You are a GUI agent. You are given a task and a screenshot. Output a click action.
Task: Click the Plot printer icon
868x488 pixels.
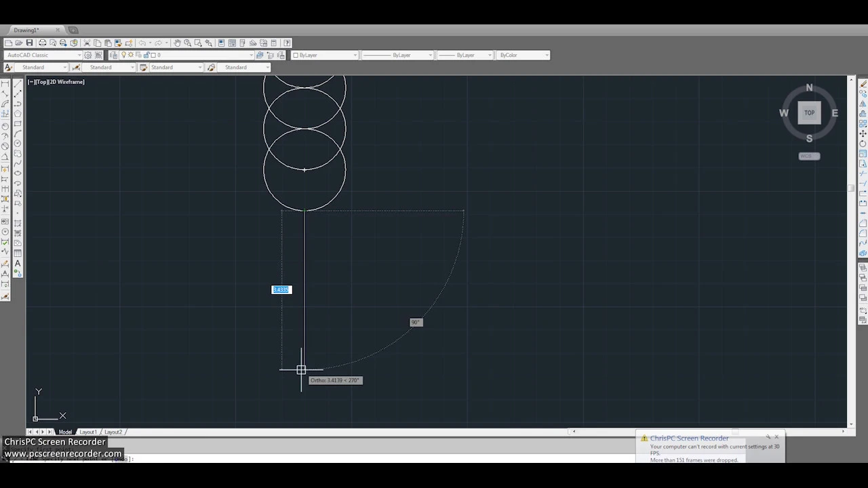point(42,43)
